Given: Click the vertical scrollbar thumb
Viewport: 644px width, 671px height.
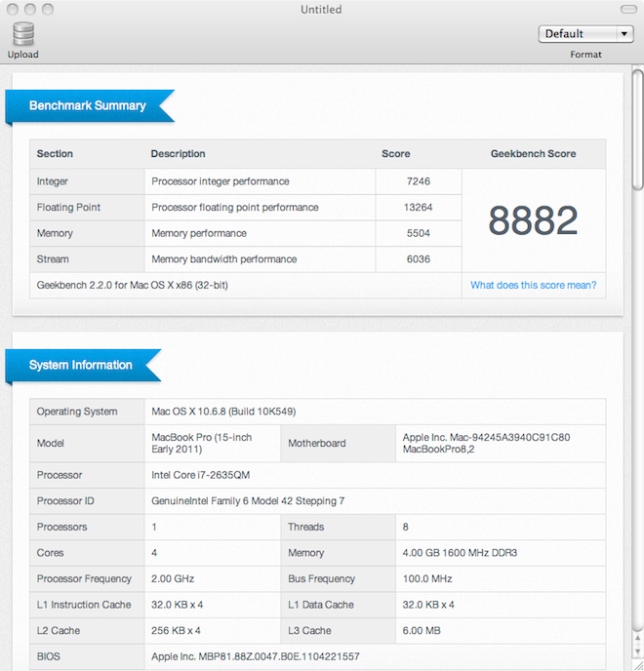Looking at the screenshot, I should click(x=637, y=129).
